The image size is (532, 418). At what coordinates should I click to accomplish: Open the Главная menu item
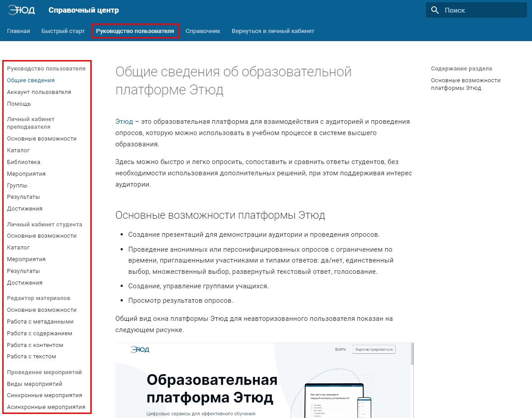coord(19,31)
